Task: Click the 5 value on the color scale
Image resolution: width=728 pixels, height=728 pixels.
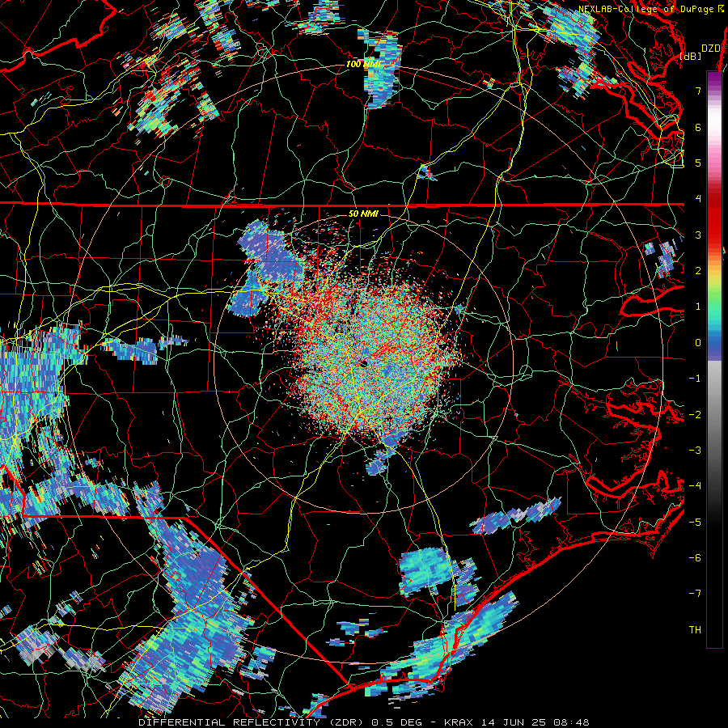Action: pos(698,163)
